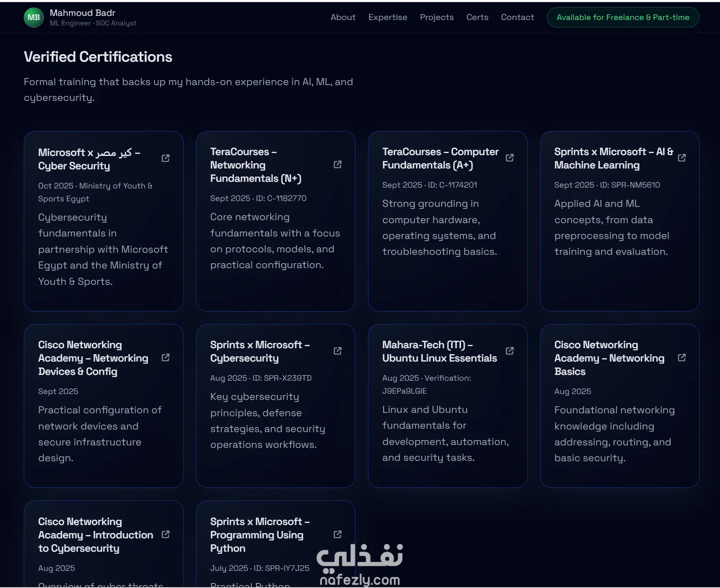The width and height of the screenshot is (720, 588).
Task: Open external link for Microsoft Cyber Security certificate
Action: [166, 158]
